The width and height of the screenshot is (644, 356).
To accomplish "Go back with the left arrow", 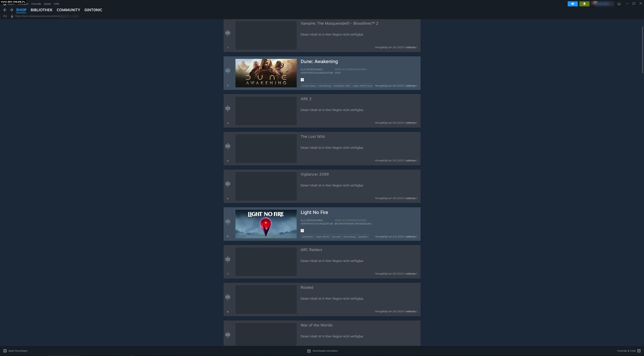I will point(5,10).
